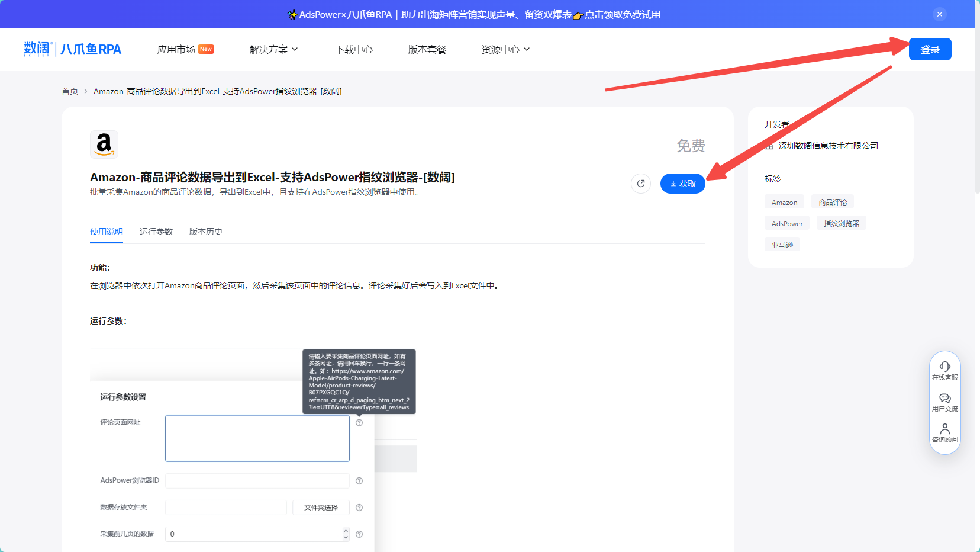Click the Amazon tag
The width and height of the screenshot is (980, 552).
(785, 202)
